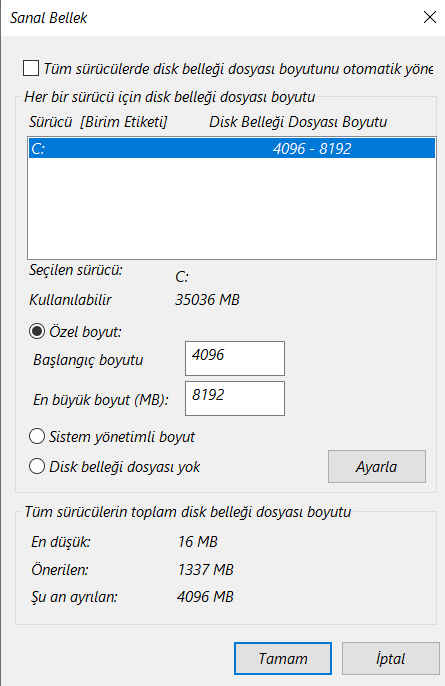Choose the Özel boyut radio option
Image resolution: width=445 pixels, height=686 pixels.
(x=37, y=331)
